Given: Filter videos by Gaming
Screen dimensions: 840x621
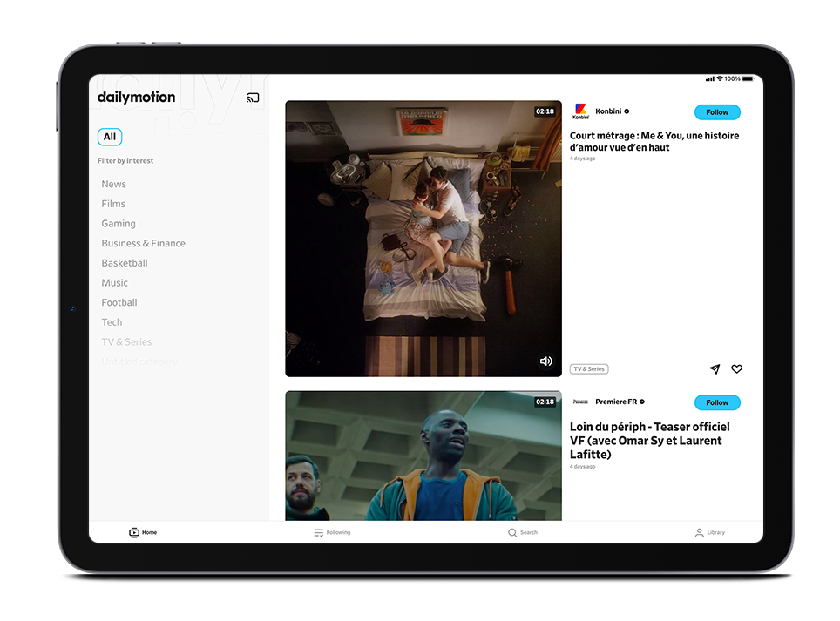Looking at the screenshot, I should [119, 224].
